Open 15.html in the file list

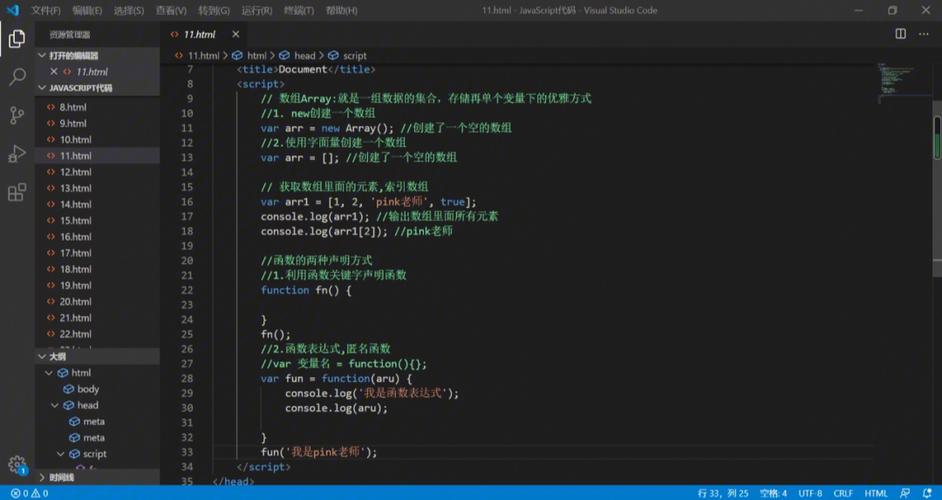pyautogui.click(x=97, y=221)
